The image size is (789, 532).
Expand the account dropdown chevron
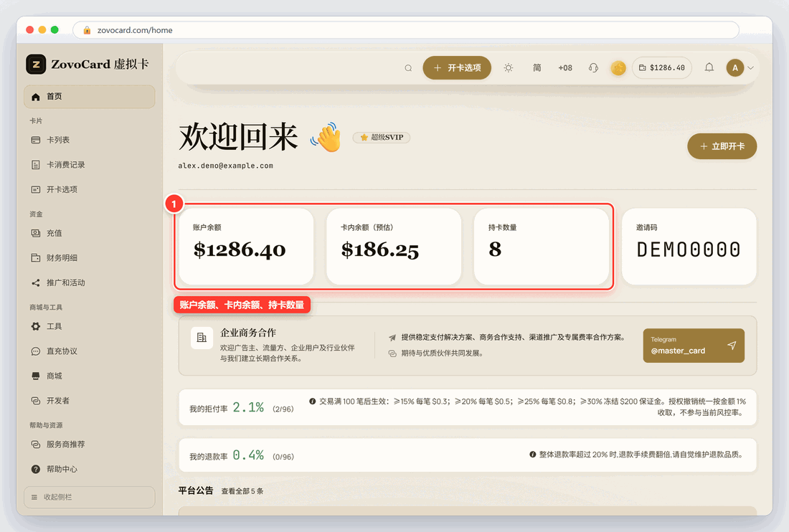click(751, 68)
